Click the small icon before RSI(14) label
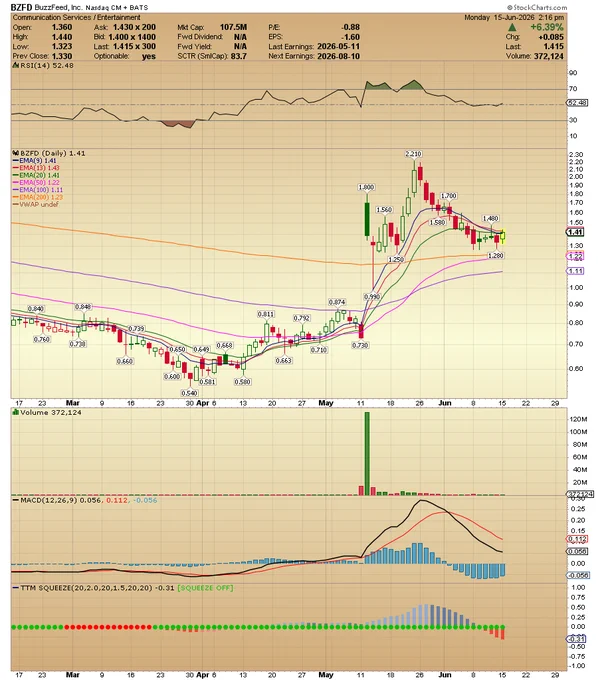This screenshot has width=598, height=680. tap(15, 65)
